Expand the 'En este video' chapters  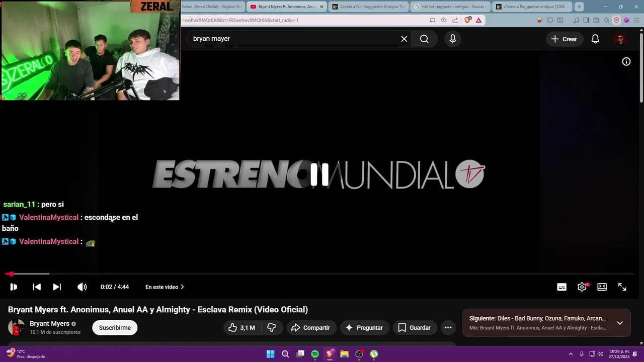(x=165, y=287)
